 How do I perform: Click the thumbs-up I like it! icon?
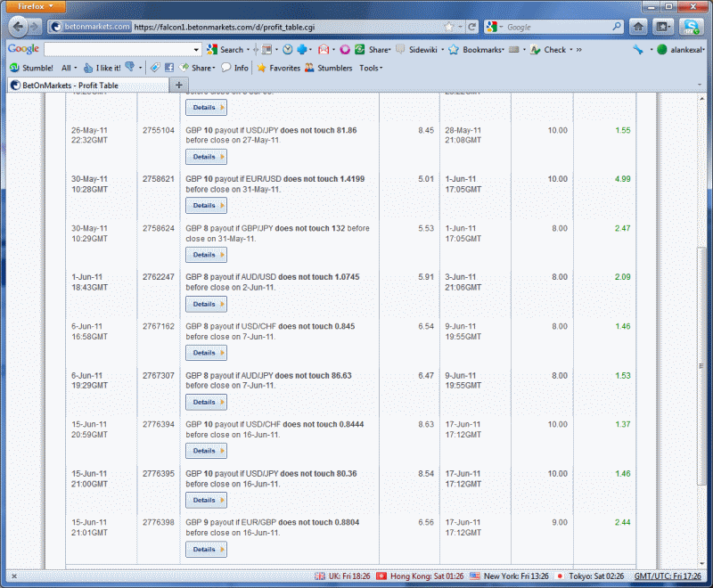point(88,68)
